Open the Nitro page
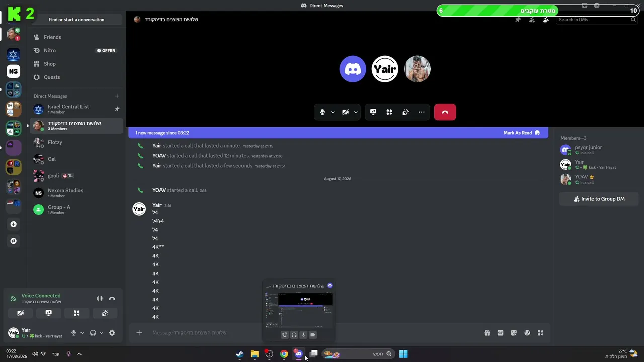The height and width of the screenshot is (362, 644). (75, 51)
